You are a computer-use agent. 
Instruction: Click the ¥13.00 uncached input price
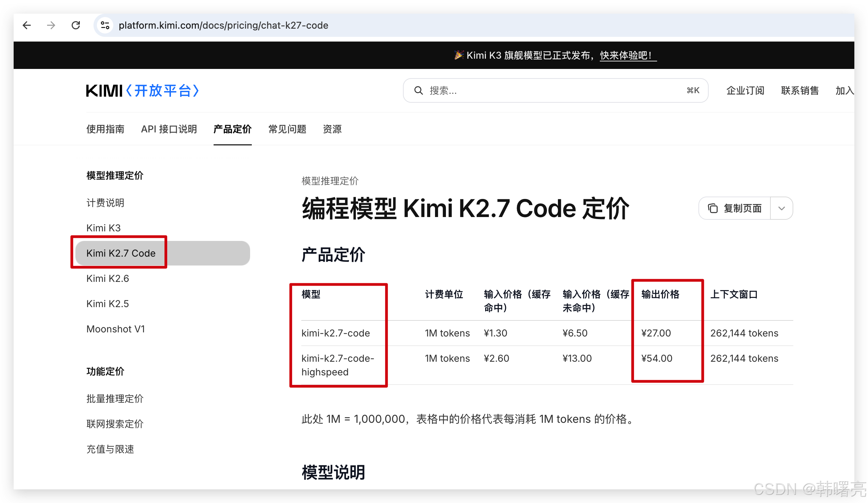pos(577,358)
